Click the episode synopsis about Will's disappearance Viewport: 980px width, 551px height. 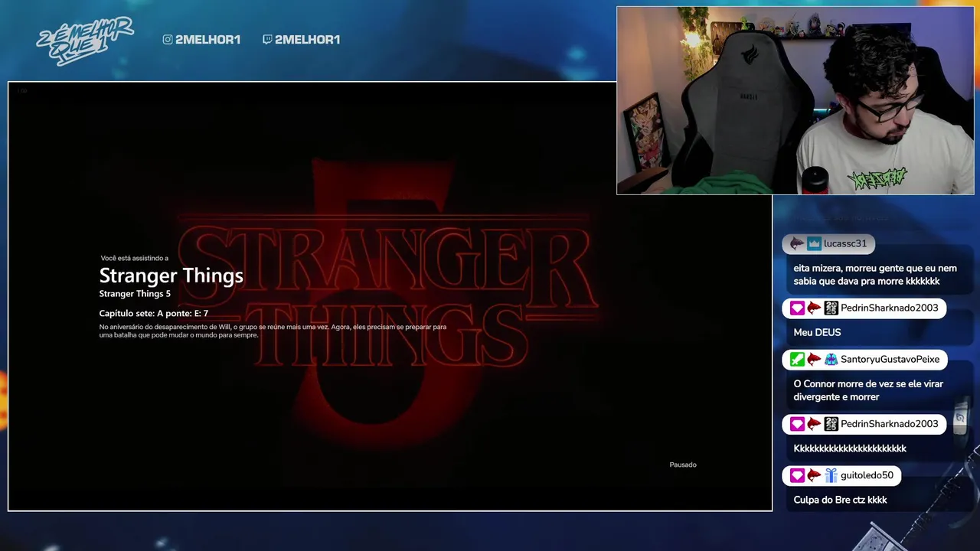pos(273,331)
